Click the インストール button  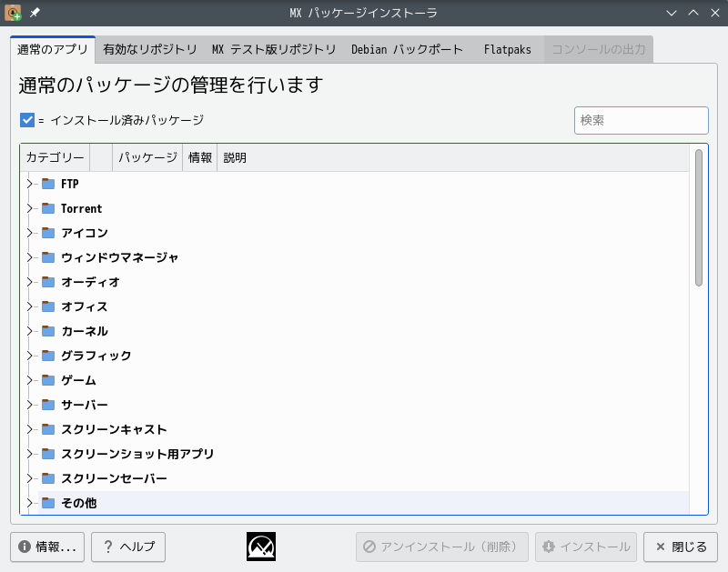pos(586,547)
